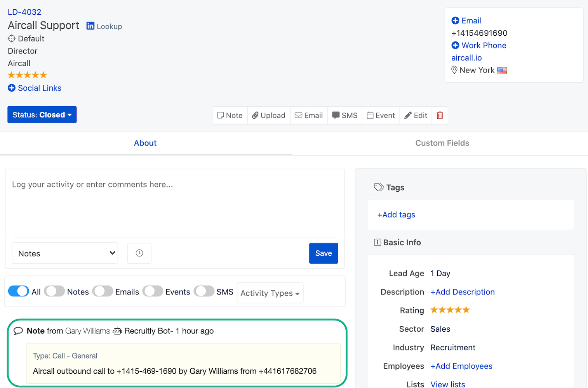Click into the activity comments text area
The width and height of the screenshot is (588, 388).
pos(175,203)
